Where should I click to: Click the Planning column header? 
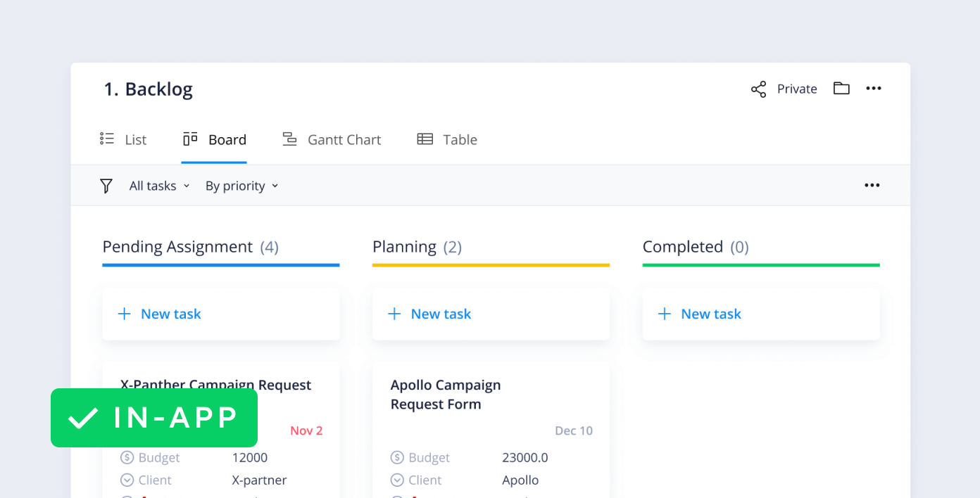(x=404, y=247)
